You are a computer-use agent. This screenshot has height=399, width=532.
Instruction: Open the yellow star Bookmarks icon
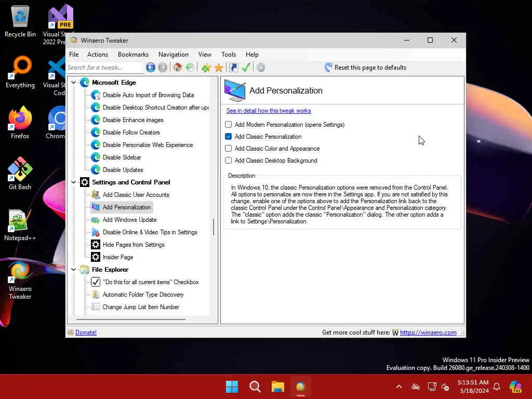(219, 68)
